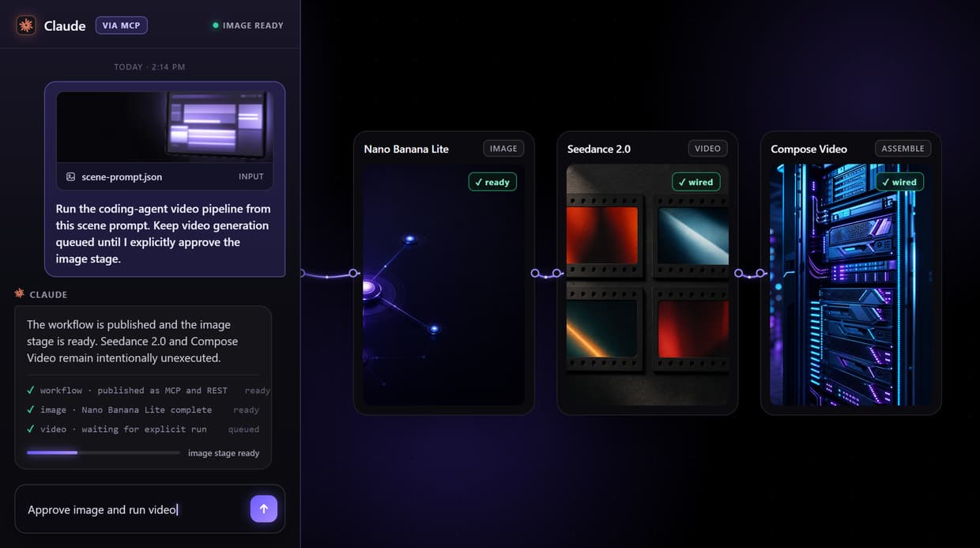Click the VIA MCP badge
Screen dimensions: 980x548
tap(122, 25)
